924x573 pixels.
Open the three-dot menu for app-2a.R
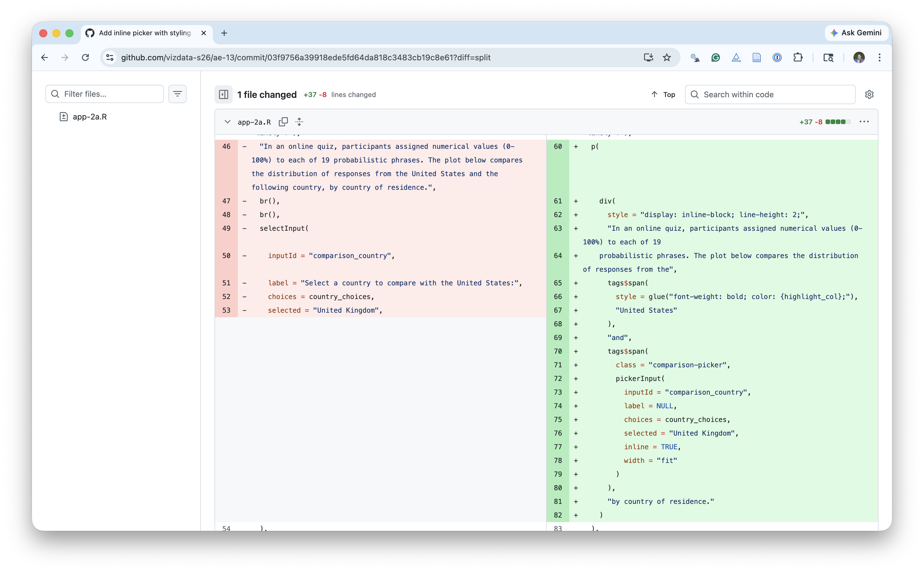864,122
